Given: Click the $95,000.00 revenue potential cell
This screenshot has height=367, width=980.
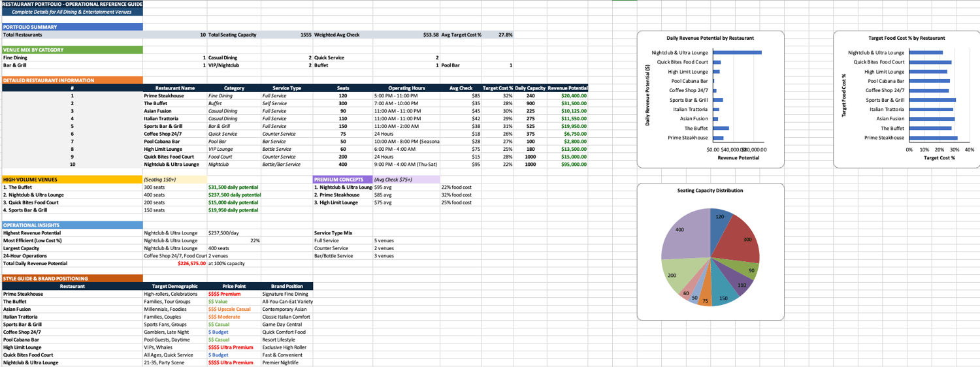Looking at the screenshot, I should 567,165.
